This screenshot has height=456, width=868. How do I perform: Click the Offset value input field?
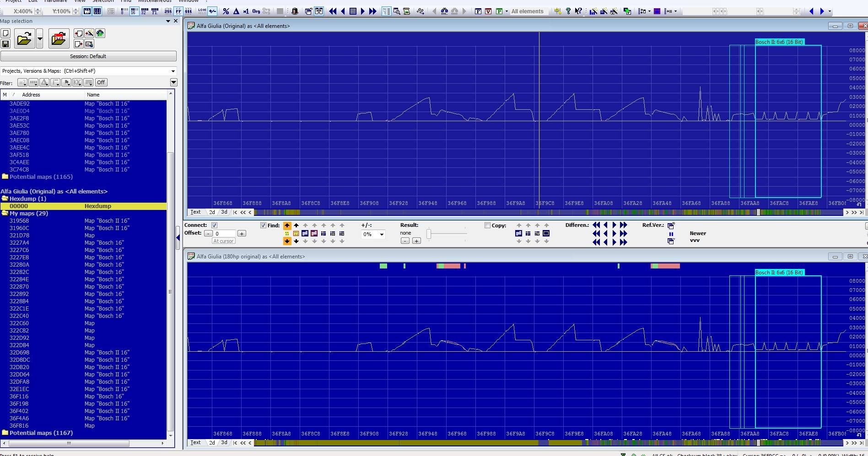(225, 233)
